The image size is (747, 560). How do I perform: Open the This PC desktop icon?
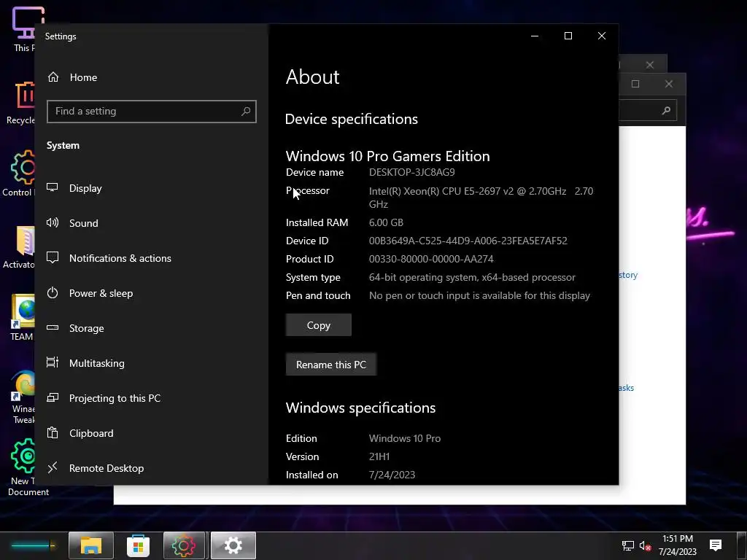tap(23, 29)
